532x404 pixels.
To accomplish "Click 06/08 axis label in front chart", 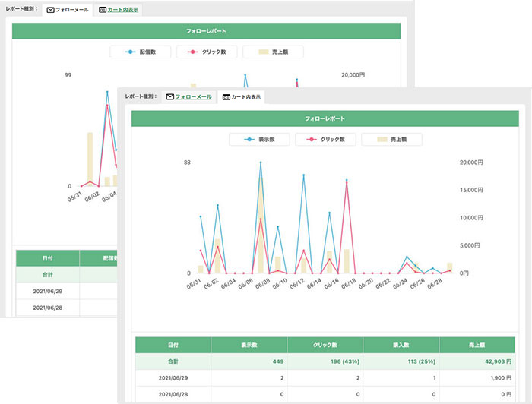I will click(262, 284).
